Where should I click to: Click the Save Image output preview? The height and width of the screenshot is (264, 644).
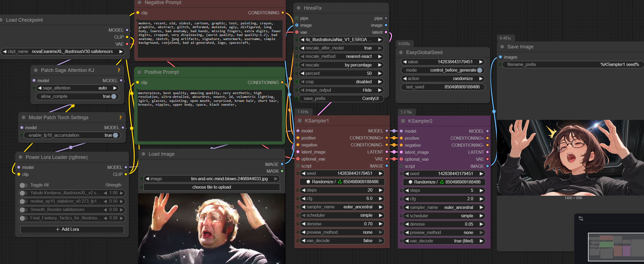pyautogui.click(x=570, y=158)
